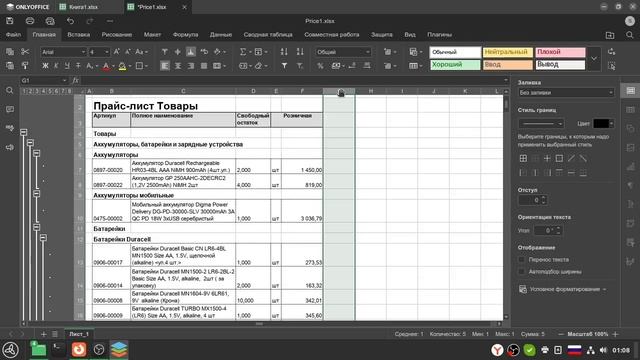
Task: Click the Percent style icon
Action: pos(320,66)
